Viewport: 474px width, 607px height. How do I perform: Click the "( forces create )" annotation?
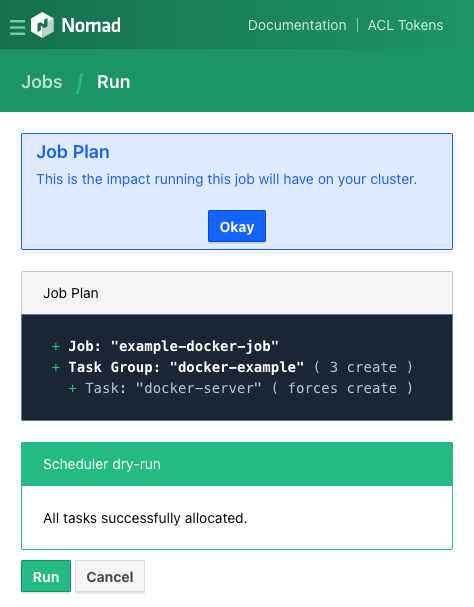342,388
